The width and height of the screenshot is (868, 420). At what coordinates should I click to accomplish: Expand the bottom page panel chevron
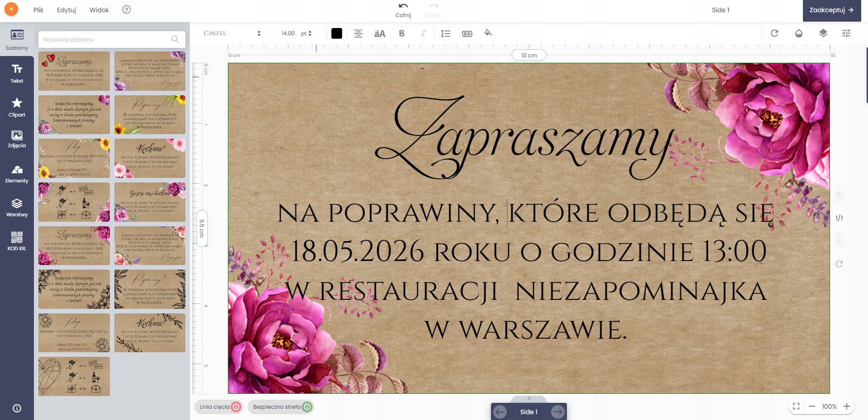[x=529, y=398]
